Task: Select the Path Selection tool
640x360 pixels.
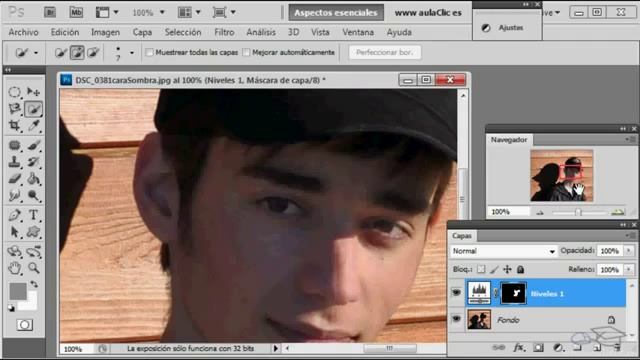Action: point(15,232)
